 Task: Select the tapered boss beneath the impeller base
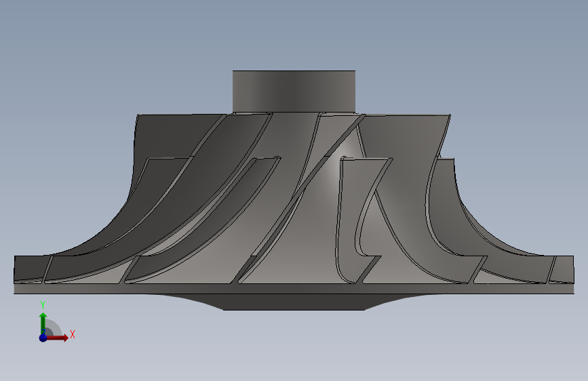(x=294, y=302)
